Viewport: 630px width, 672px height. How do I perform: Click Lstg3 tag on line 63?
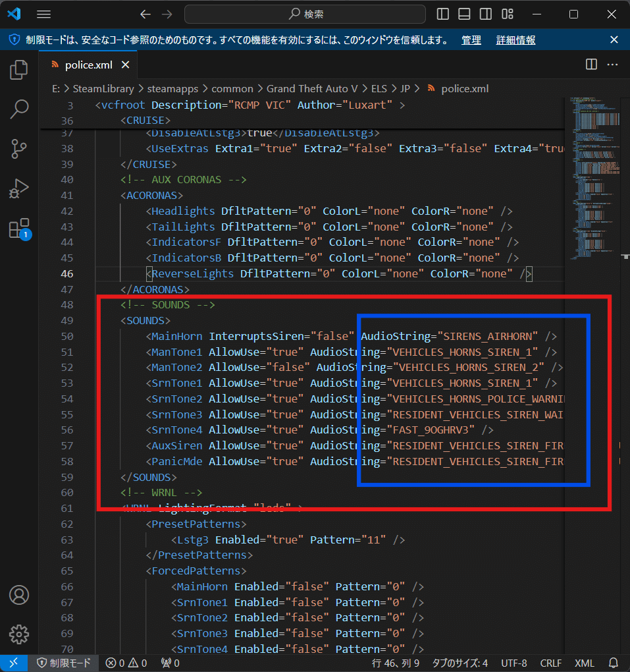coord(193,540)
